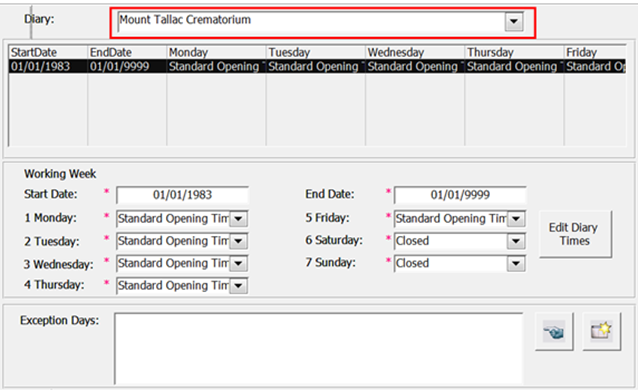This screenshot has width=638, height=391.
Task: Select grid cell 01/01/9999 in EndDate column
Action: [127, 66]
